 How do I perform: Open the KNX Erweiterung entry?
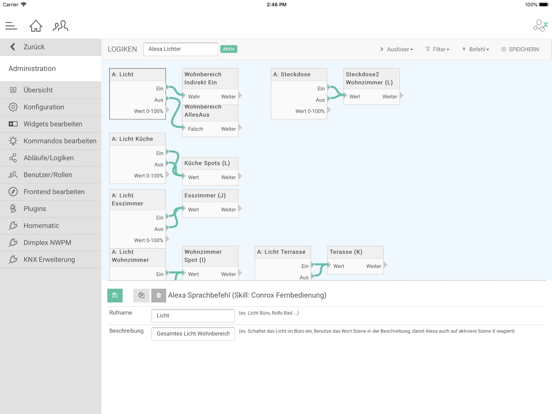point(51,259)
